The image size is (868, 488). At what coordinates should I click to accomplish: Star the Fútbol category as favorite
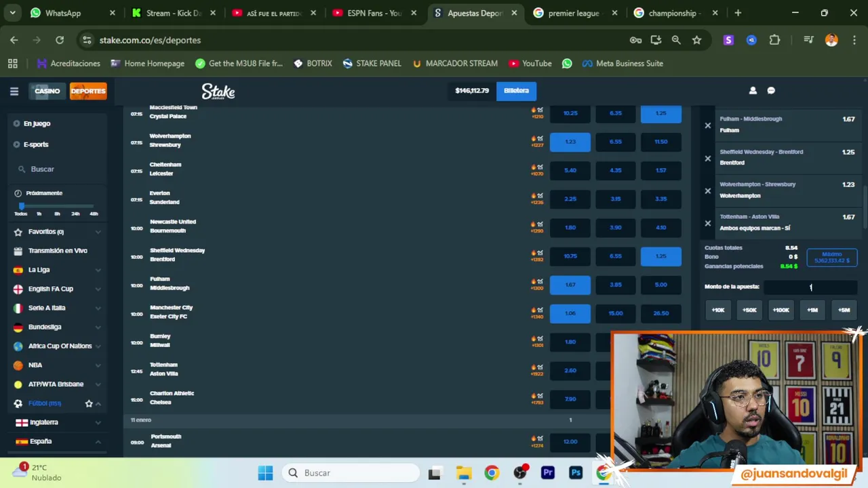[89, 403]
